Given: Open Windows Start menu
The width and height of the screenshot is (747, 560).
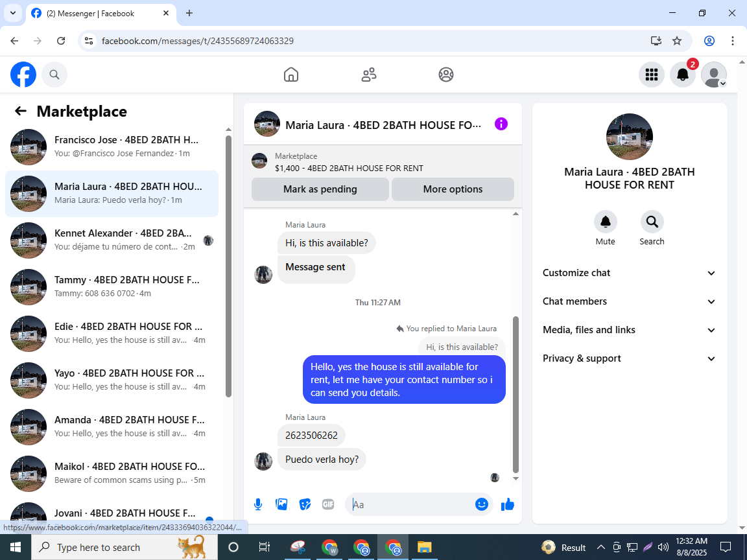Looking at the screenshot, I should (x=16, y=547).
